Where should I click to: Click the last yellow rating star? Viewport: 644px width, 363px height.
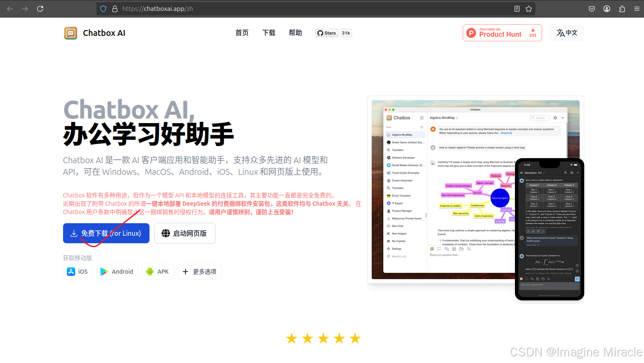[x=355, y=338]
